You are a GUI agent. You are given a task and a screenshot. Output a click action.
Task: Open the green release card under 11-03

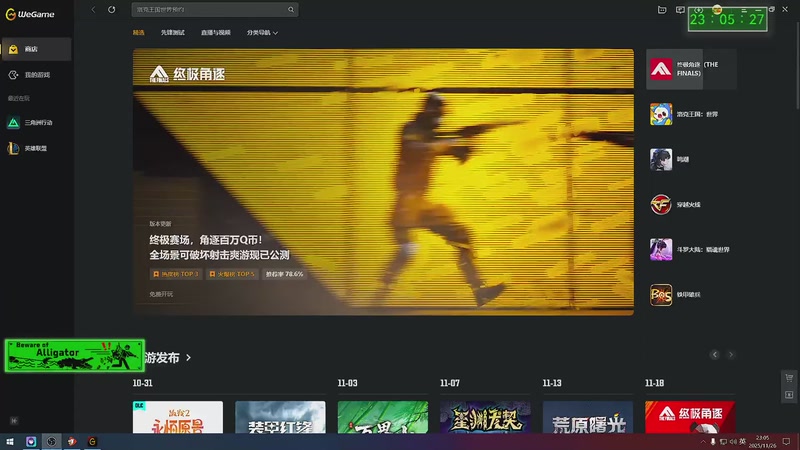point(383,417)
